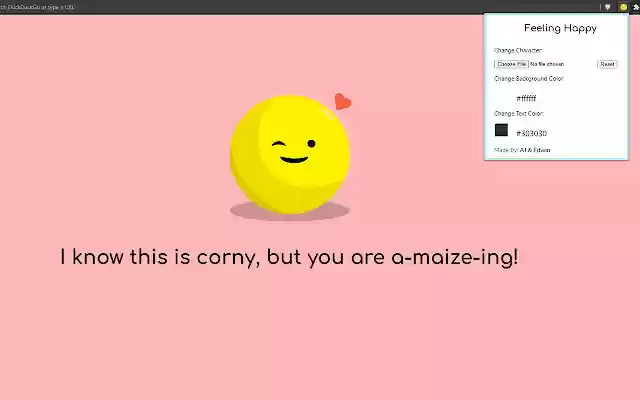The width and height of the screenshot is (640, 400).
Task: Click the Change Background Color label
Action: (x=529, y=78)
